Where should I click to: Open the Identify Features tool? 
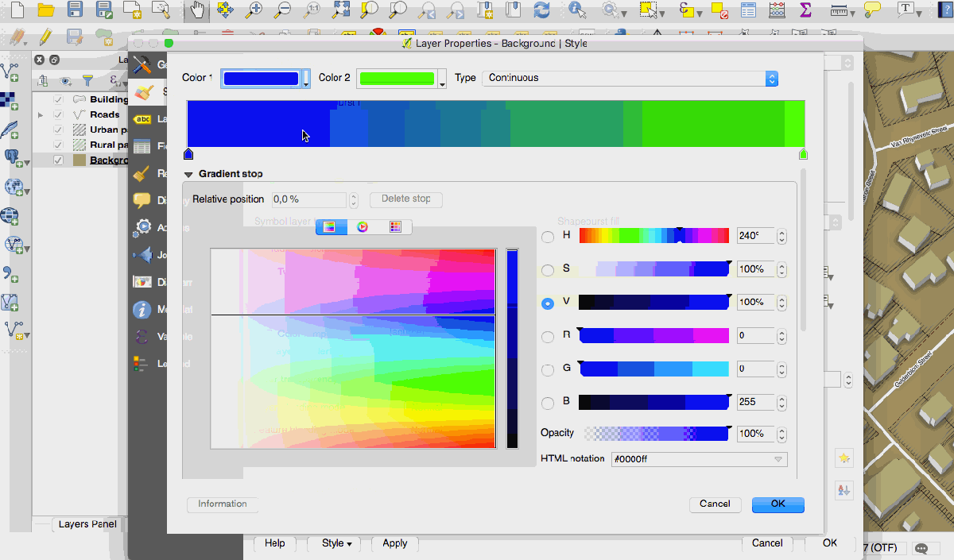[x=577, y=10]
